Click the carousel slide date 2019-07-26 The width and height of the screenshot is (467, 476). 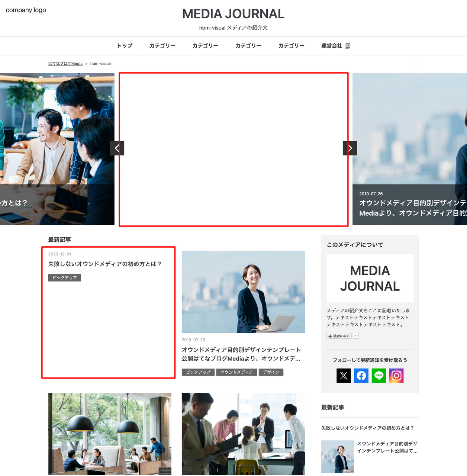pyautogui.click(x=371, y=194)
